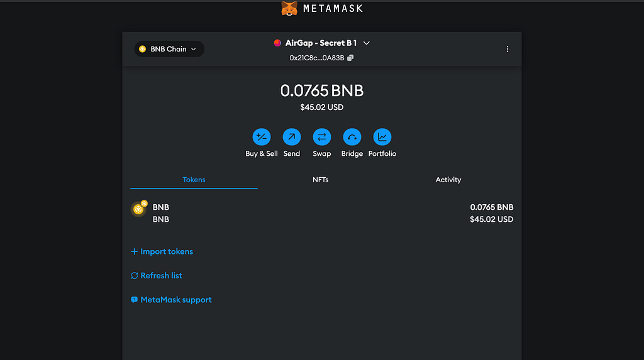Click the BNB Chain network logo icon

(143, 49)
